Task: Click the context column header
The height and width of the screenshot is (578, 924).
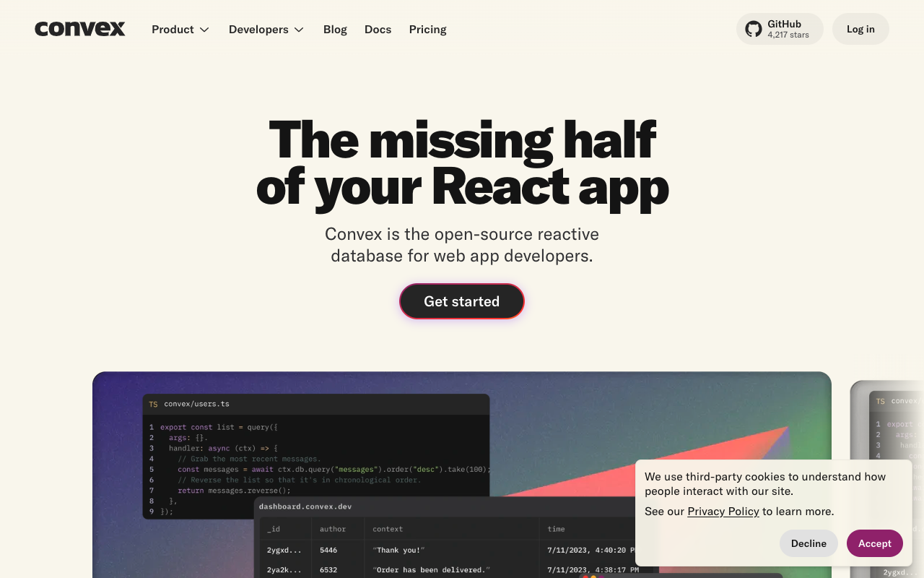Action: pos(388,529)
